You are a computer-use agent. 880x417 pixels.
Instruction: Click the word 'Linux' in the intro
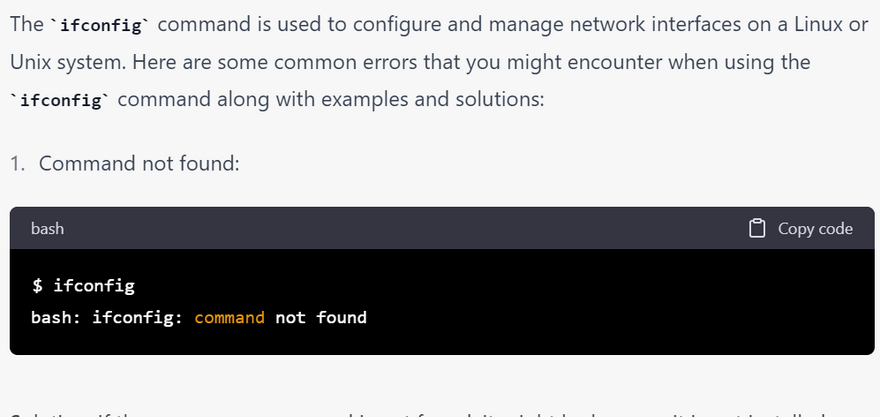pos(792,25)
